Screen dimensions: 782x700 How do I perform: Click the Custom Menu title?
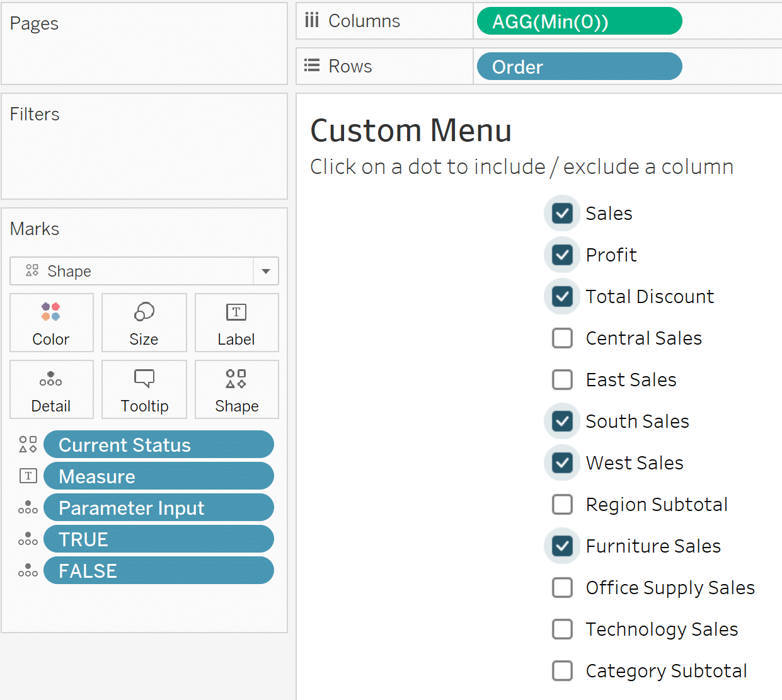[x=411, y=131]
